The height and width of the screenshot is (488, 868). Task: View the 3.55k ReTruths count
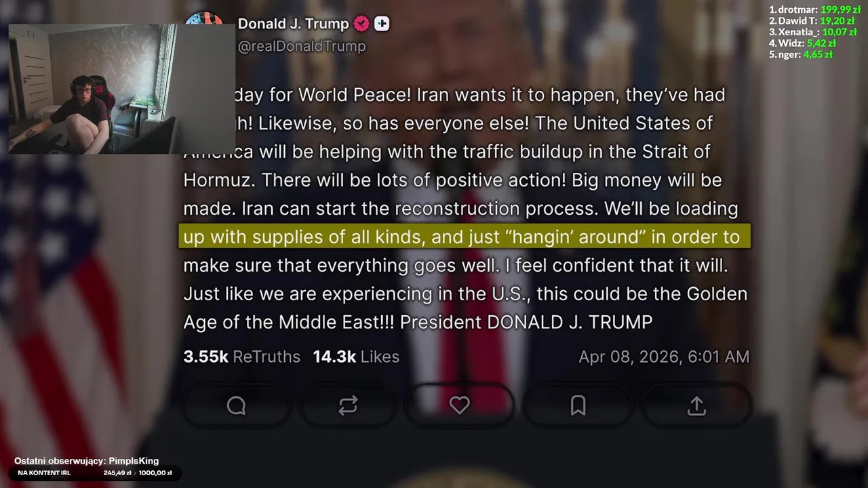(241, 357)
